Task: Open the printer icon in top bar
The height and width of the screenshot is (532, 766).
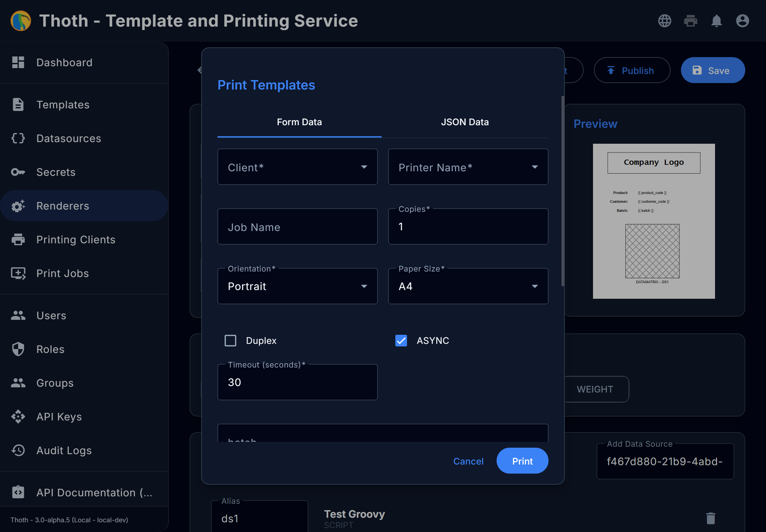Action: [x=690, y=21]
